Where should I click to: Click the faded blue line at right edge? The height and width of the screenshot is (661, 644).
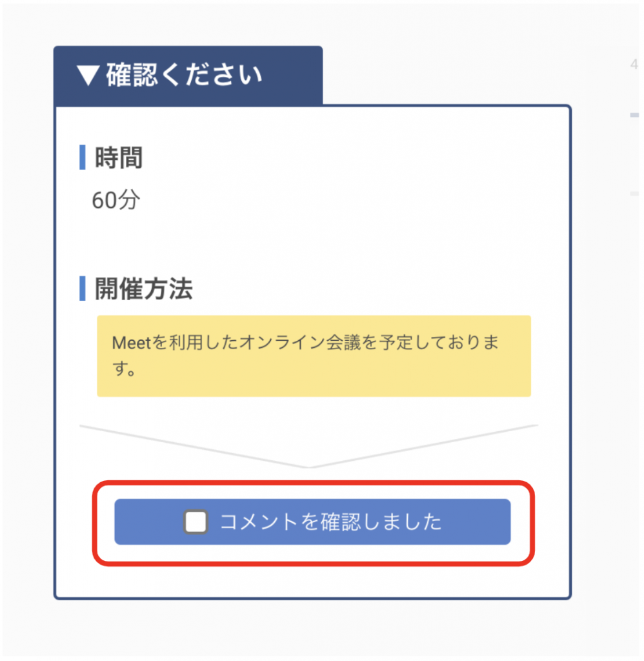pyautogui.click(x=634, y=115)
